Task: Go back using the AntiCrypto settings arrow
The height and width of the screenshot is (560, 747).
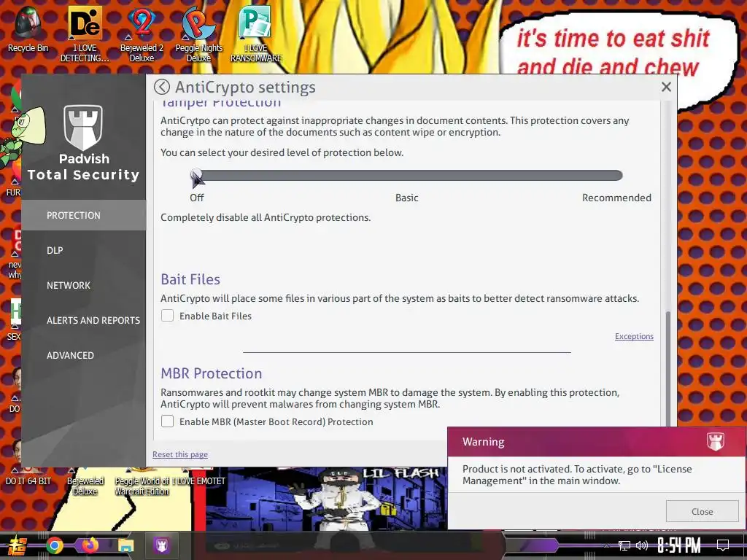Action: 161,87
